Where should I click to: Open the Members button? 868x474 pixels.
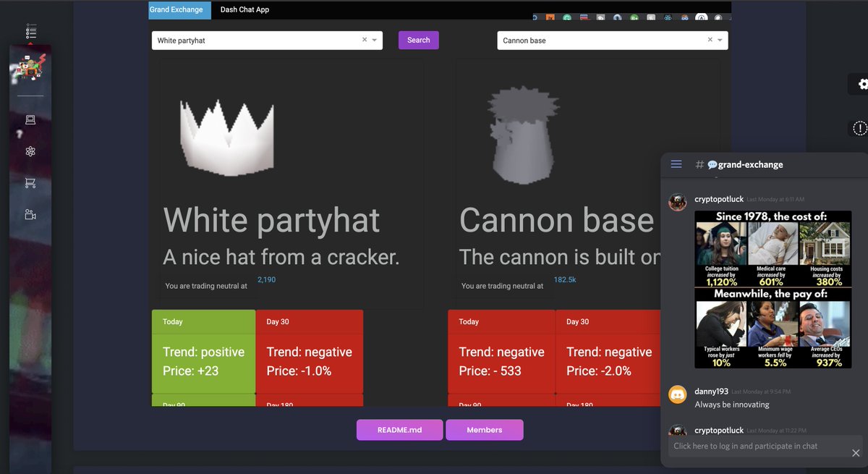tap(485, 430)
